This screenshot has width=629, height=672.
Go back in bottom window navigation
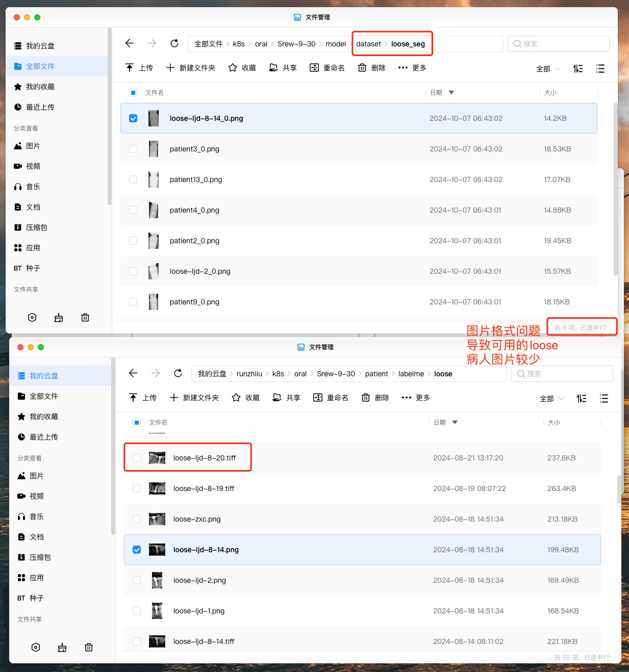pos(133,373)
